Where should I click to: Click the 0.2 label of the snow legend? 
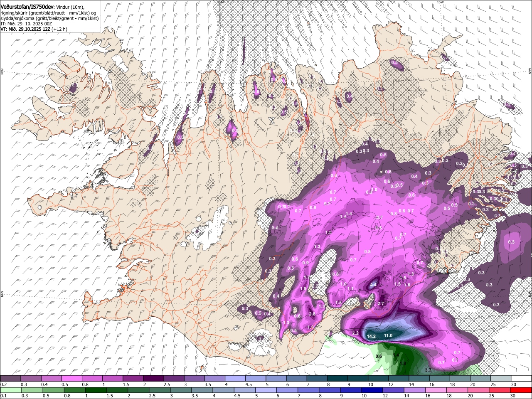4,384
